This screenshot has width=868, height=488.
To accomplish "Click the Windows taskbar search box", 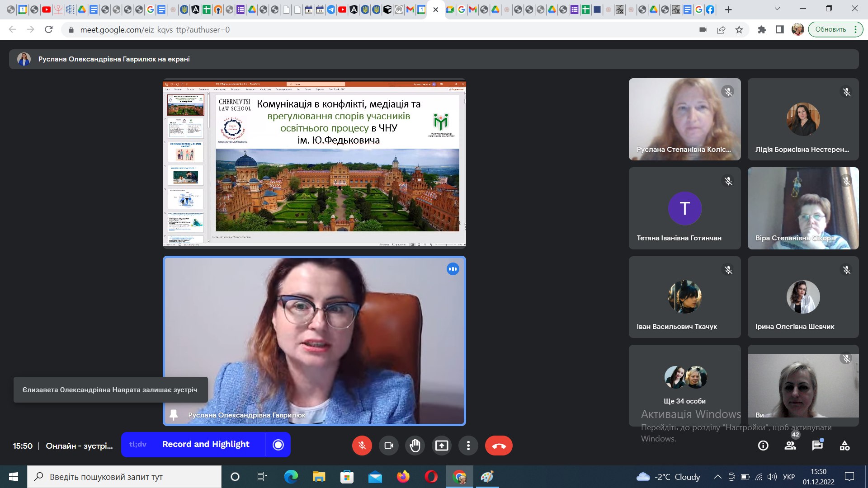I will pos(124,477).
